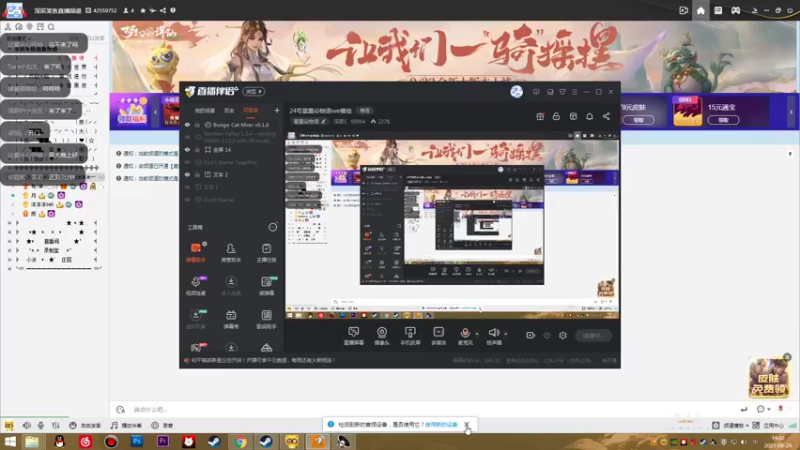Viewport: 800px width, 450px height.
Task: Open companion app settings gear
Action: (563, 335)
